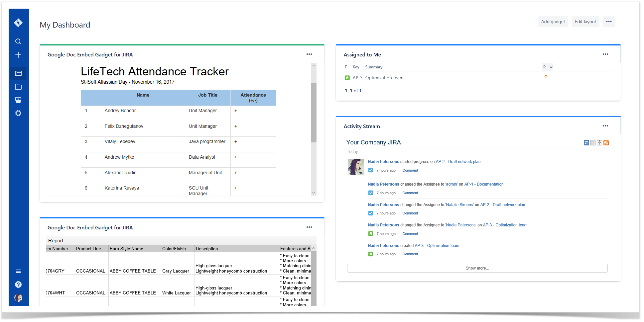Open Attendance Tracker gadget options menu
This screenshot has height=322, width=644.
(x=309, y=54)
